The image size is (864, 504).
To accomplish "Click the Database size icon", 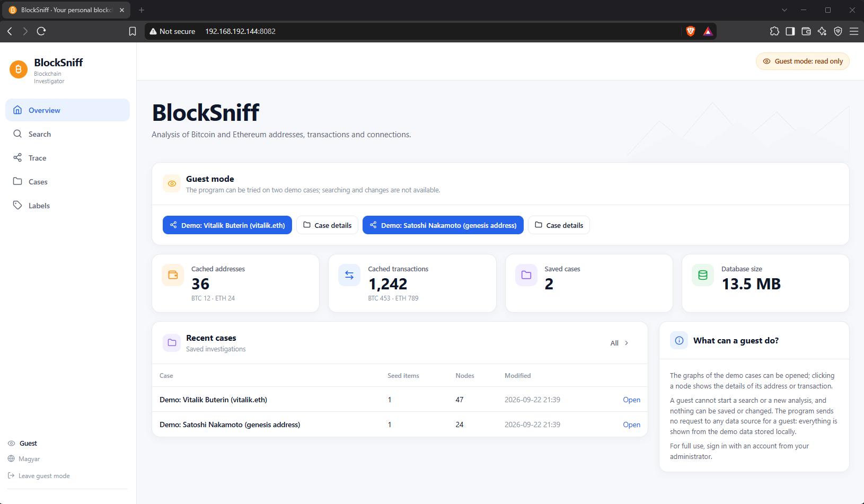I will click(703, 275).
